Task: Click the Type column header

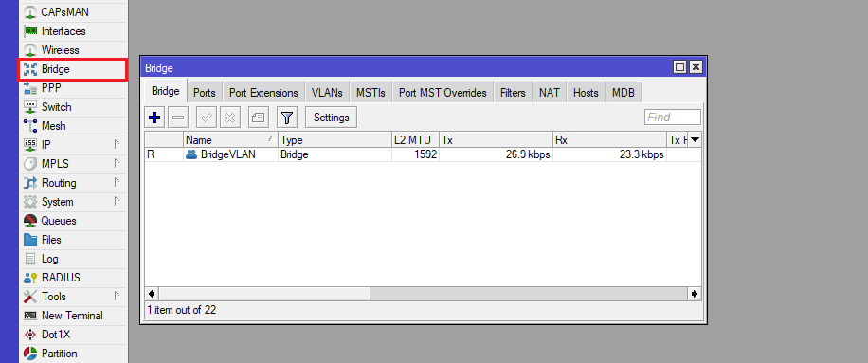Action: pos(335,140)
